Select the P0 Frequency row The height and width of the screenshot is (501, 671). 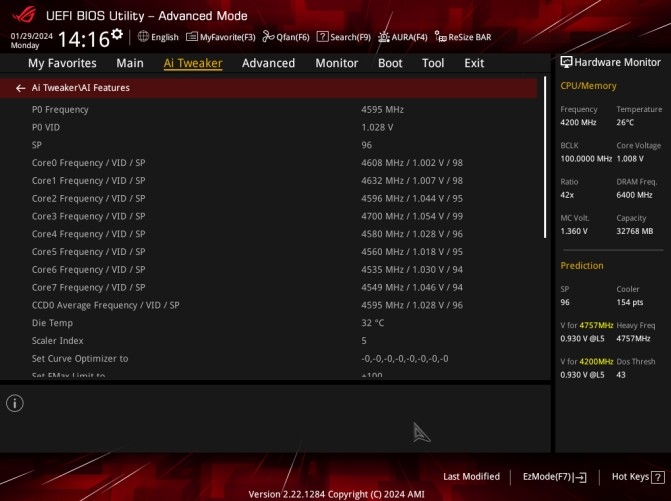pos(268,110)
